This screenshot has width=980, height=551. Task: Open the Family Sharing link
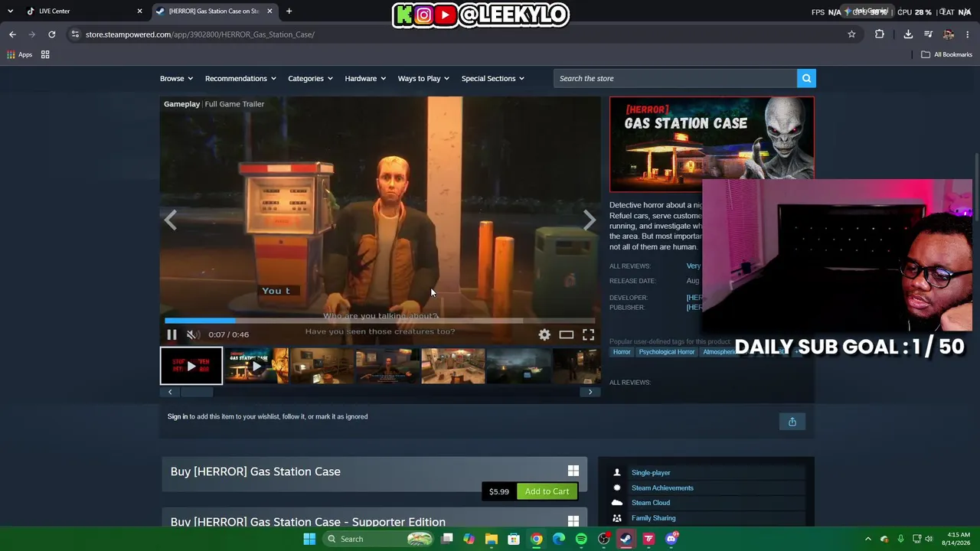(653, 518)
